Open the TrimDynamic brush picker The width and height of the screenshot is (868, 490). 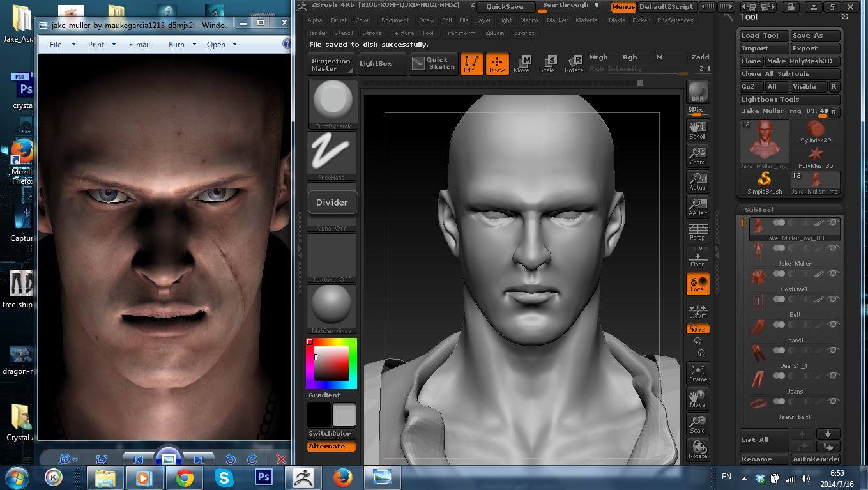coord(332,105)
